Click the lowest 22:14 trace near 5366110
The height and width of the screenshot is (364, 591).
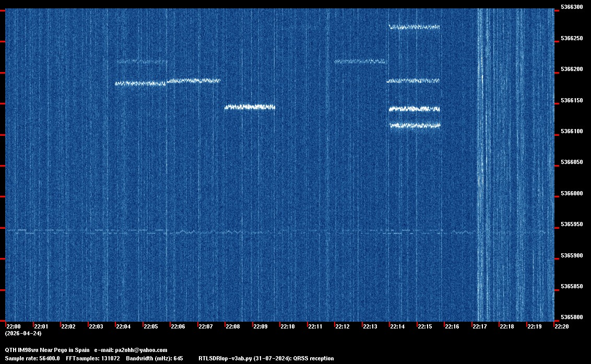click(415, 126)
